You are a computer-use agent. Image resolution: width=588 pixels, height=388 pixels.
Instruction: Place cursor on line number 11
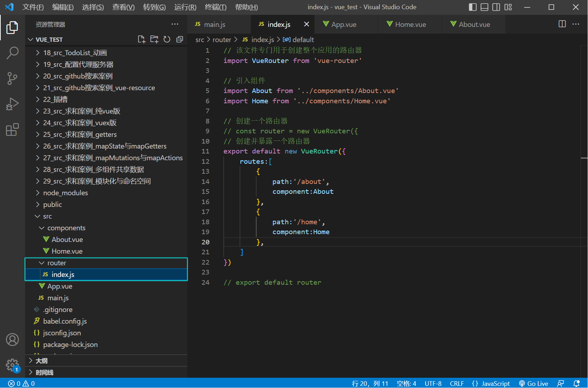(206, 151)
